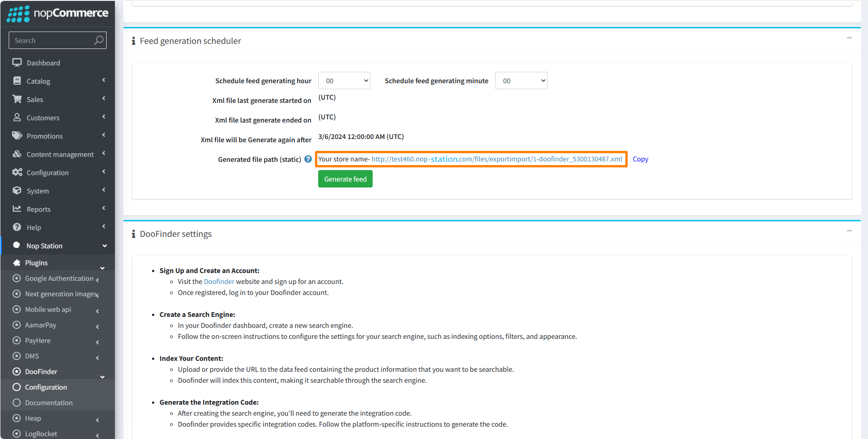Open the Content management menu
868x439 pixels.
point(58,154)
